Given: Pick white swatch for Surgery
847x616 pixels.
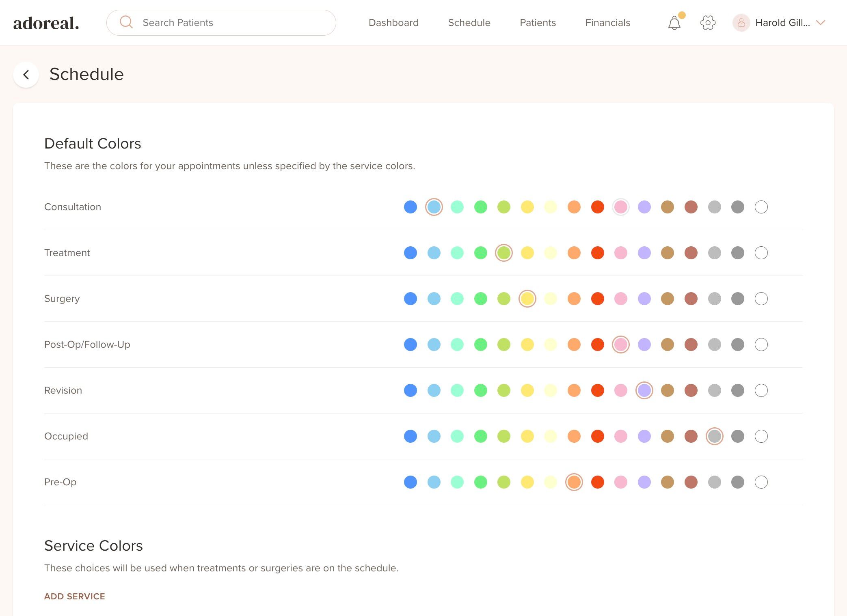Looking at the screenshot, I should (761, 299).
